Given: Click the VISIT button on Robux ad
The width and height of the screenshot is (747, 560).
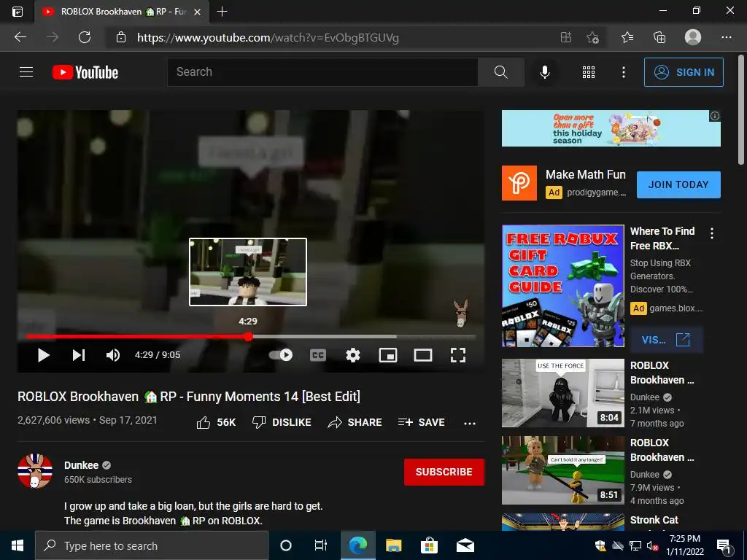Looking at the screenshot, I should tap(666, 340).
